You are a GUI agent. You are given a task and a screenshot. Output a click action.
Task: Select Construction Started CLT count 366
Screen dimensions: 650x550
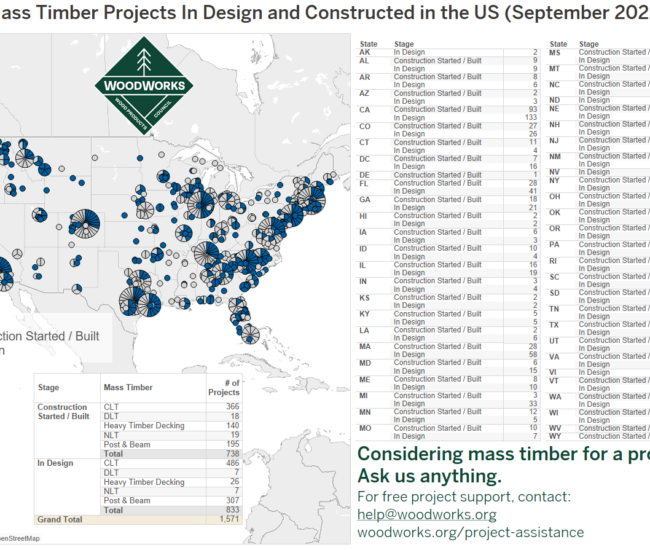pyautogui.click(x=233, y=407)
